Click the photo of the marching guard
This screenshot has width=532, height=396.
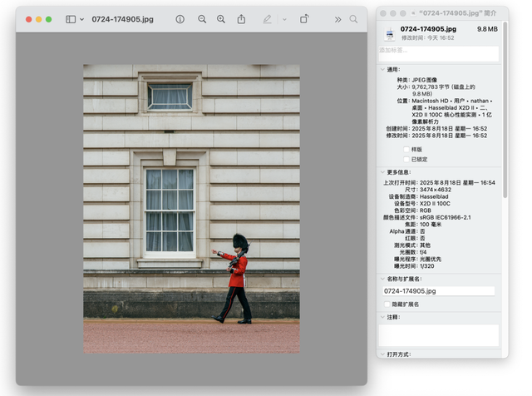192,209
